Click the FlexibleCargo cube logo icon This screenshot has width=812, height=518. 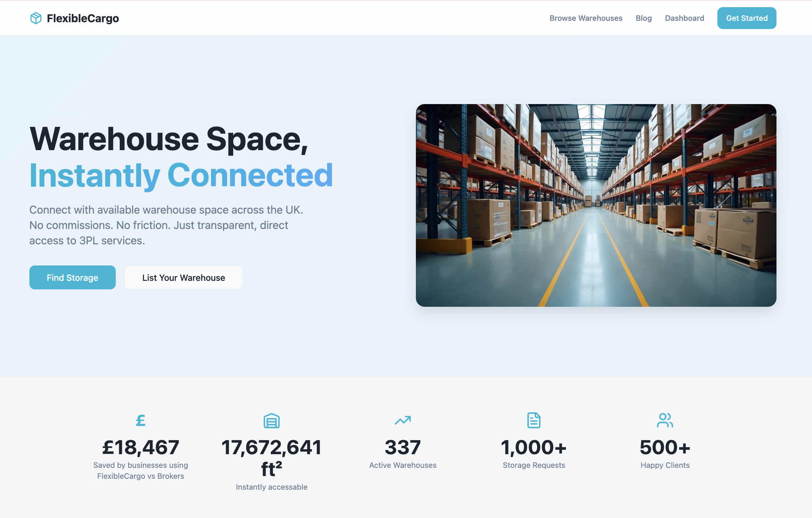point(36,18)
